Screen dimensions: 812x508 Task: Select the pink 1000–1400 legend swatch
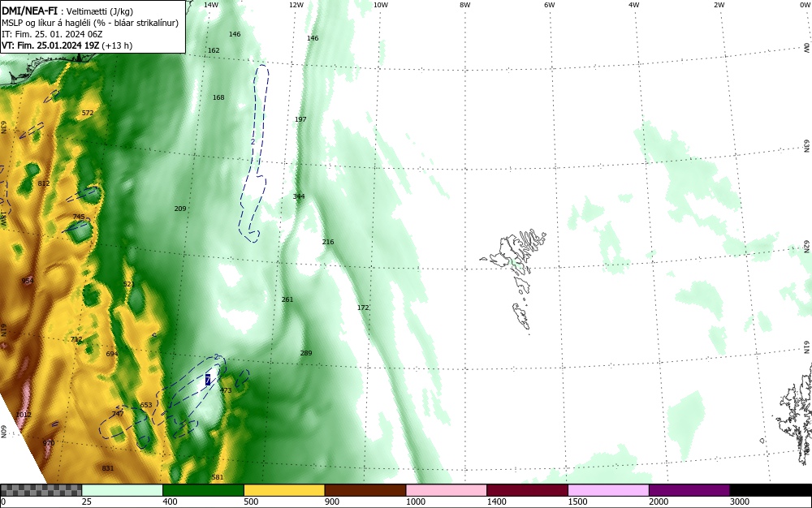point(447,490)
